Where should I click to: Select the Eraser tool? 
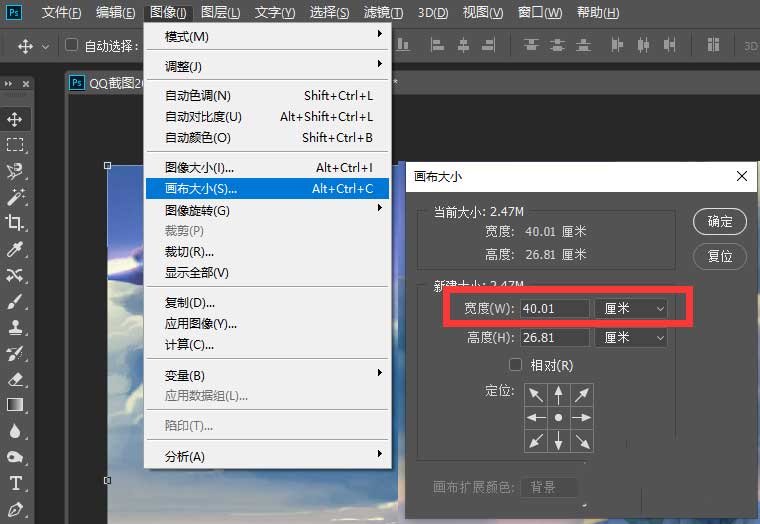click(x=15, y=379)
